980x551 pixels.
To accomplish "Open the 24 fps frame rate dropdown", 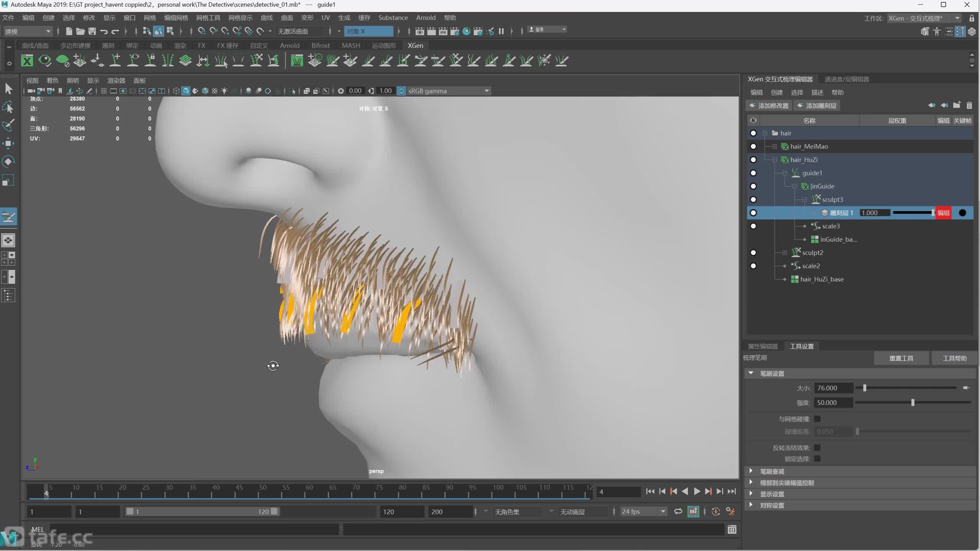I will [644, 511].
